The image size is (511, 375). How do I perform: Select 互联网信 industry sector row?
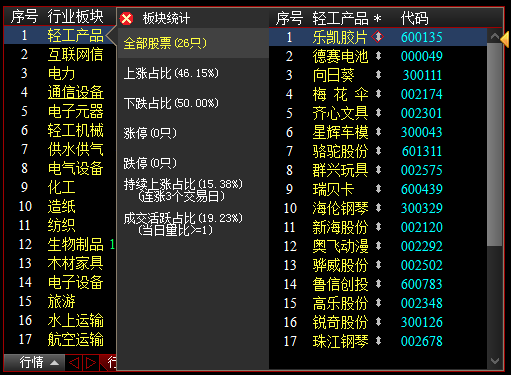(x=60, y=54)
